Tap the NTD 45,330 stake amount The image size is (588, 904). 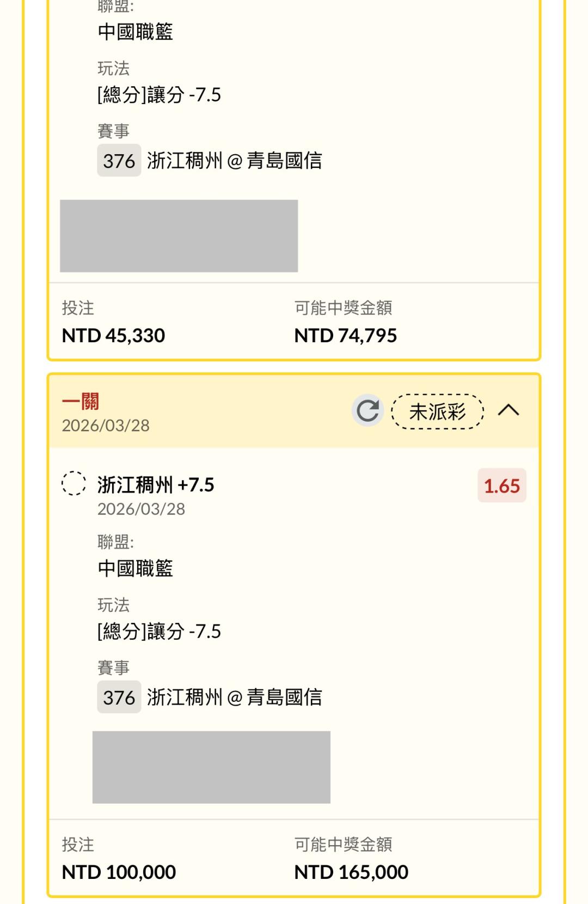click(x=113, y=336)
